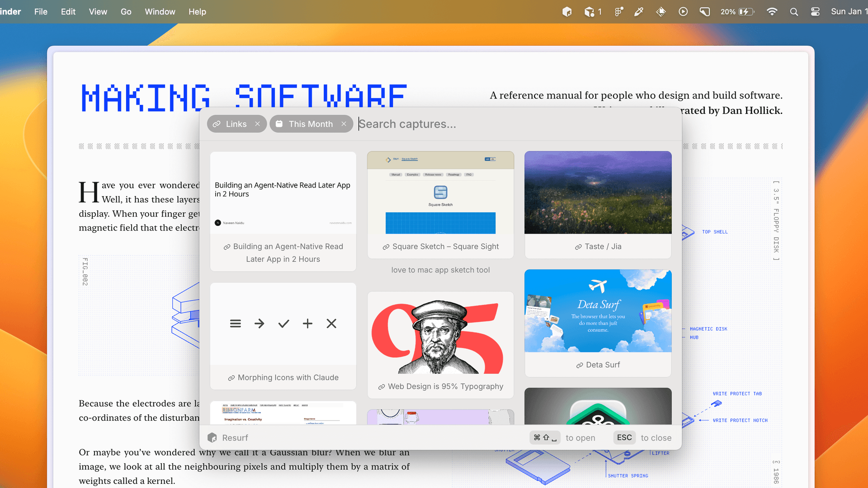This screenshot has height=488, width=868.
Task: Open the Window menu
Action: click(160, 12)
